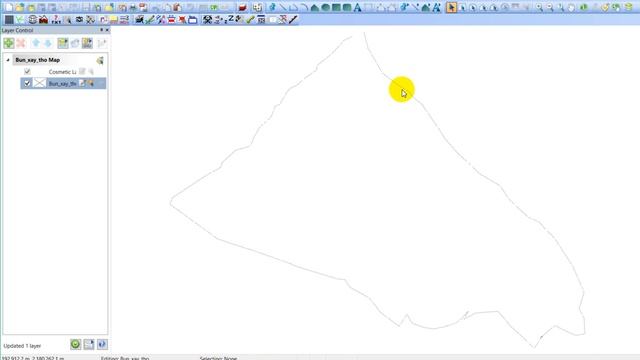Open the Line Style icon
The image size is (640, 360).
click(x=415, y=8)
